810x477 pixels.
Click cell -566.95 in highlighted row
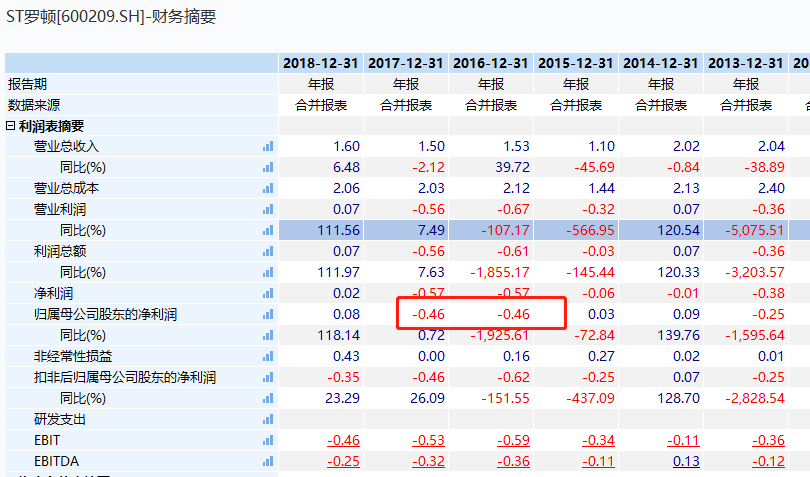(590, 230)
